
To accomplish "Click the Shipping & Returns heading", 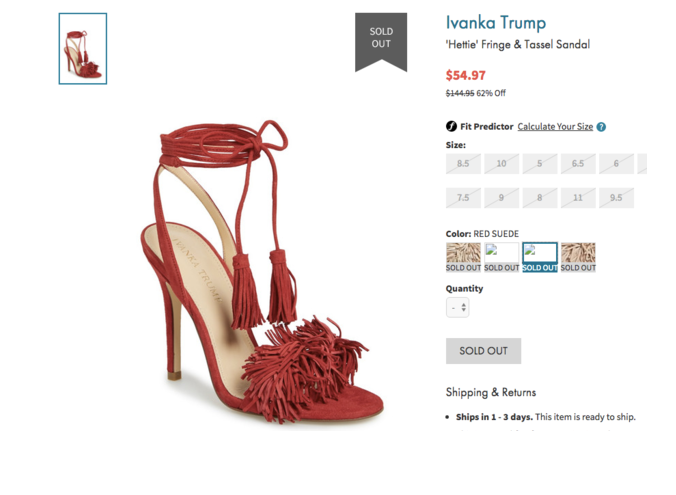I will click(x=491, y=392).
